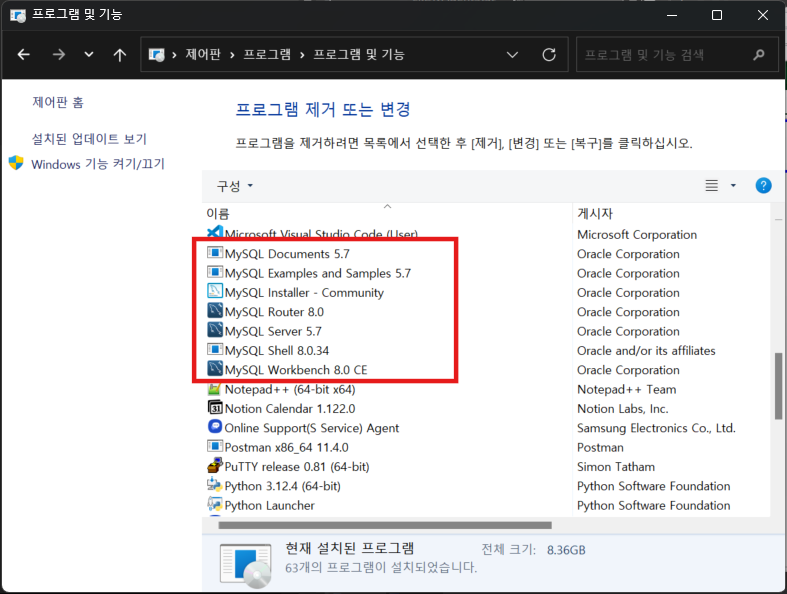Select Postman x86_64 11.4.0 icon
This screenshot has width=787, height=594.
pyautogui.click(x=215, y=446)
